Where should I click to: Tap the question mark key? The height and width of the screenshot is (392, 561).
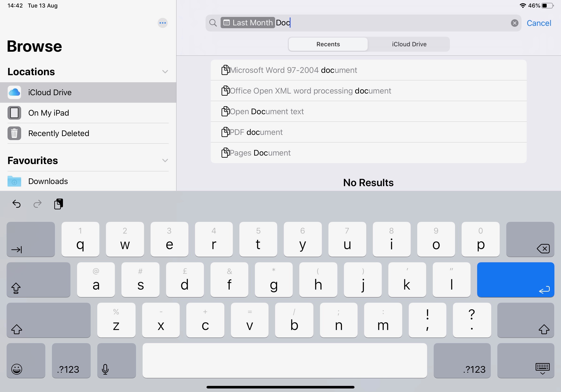coord(472,320)
